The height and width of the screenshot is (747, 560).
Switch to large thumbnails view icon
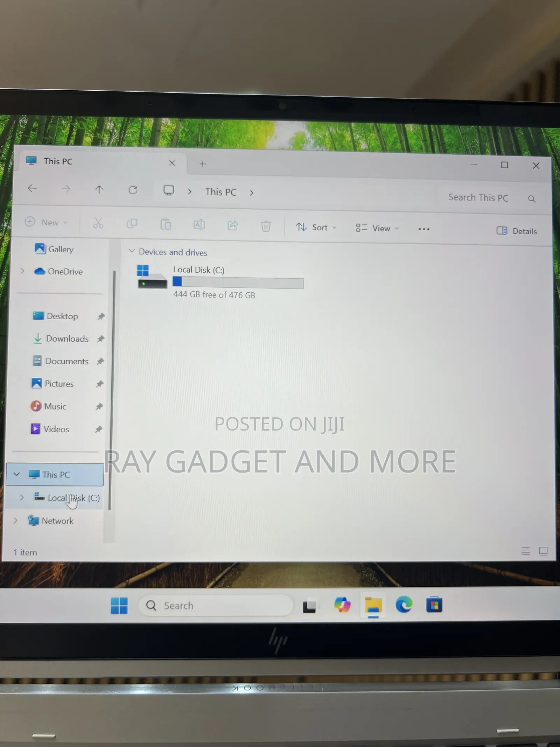[x=543, y=551]
